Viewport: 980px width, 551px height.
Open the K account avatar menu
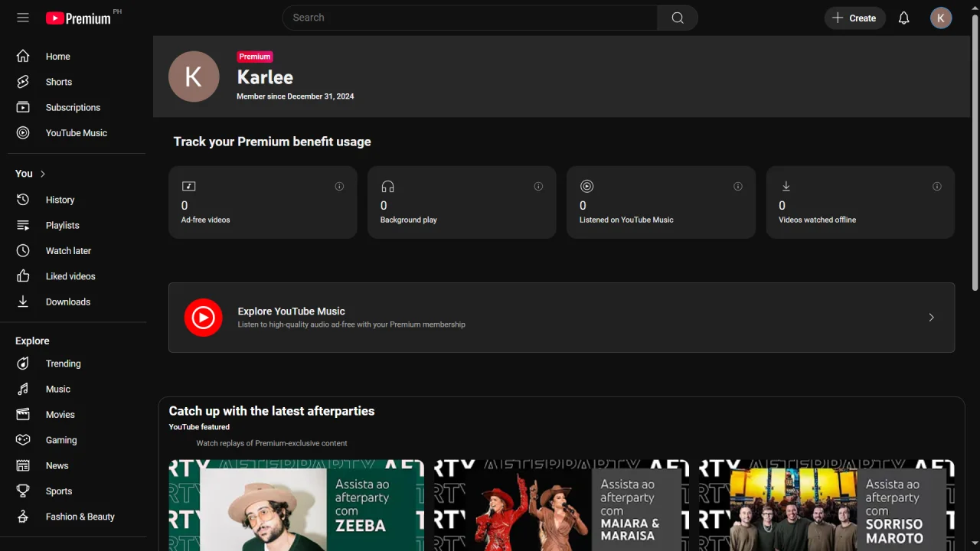tap(941, 18)
